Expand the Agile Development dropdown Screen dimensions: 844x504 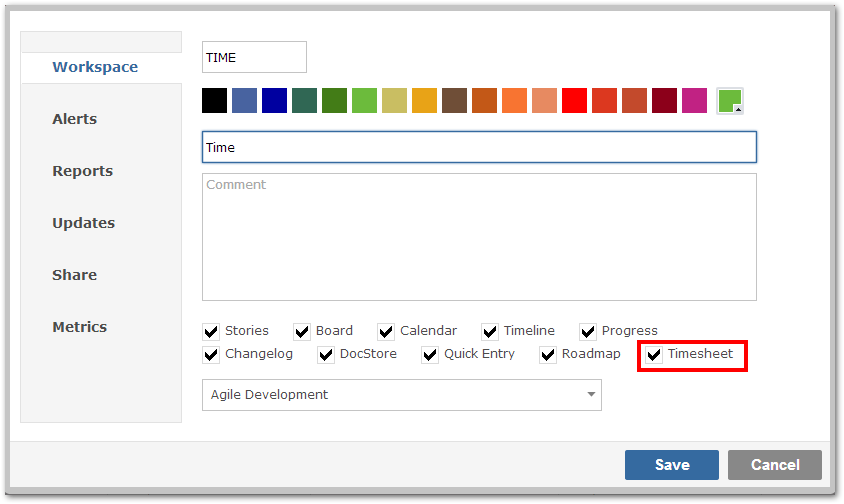[402, 395]
